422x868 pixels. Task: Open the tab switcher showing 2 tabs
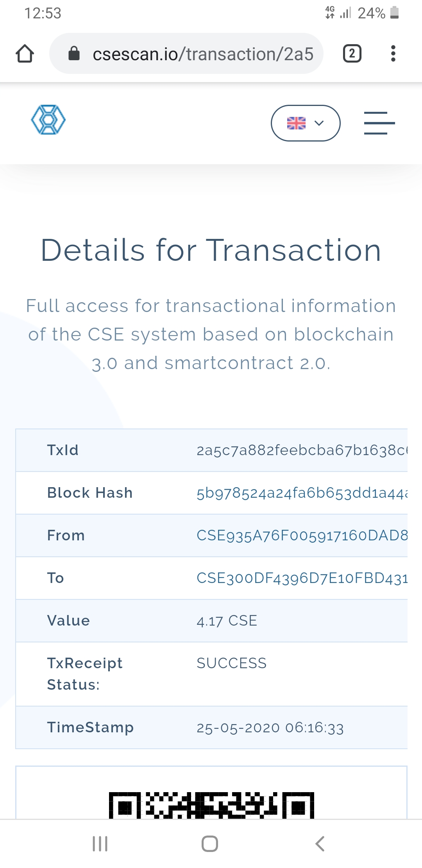click(352, 54)
